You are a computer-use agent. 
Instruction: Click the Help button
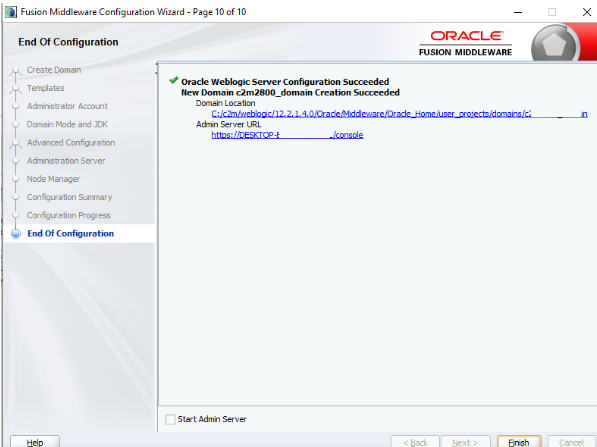point(35,442)
